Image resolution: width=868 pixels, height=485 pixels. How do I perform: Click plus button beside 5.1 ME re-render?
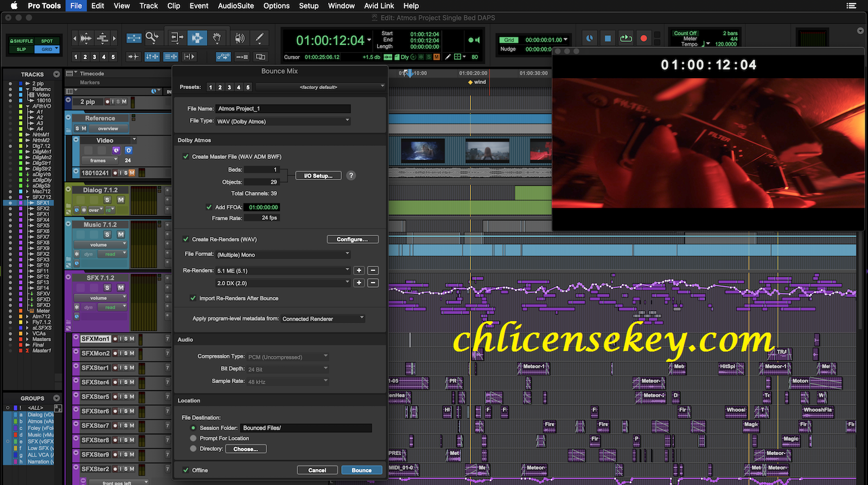(359, 270)
